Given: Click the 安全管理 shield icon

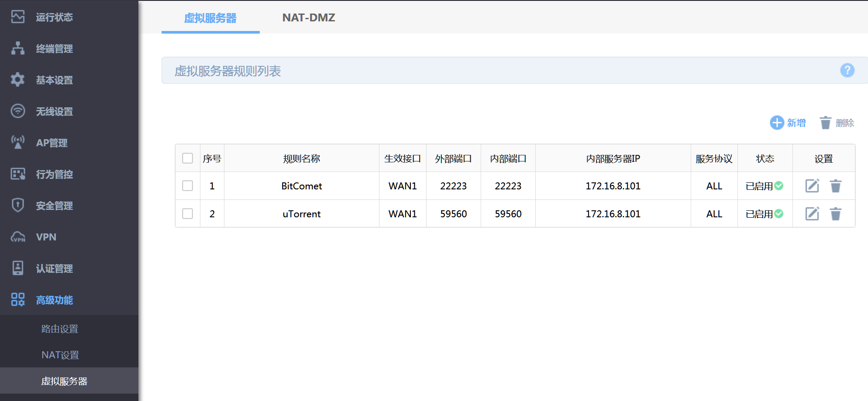Looking at the screenshot, I should click(x=18, y=205).
